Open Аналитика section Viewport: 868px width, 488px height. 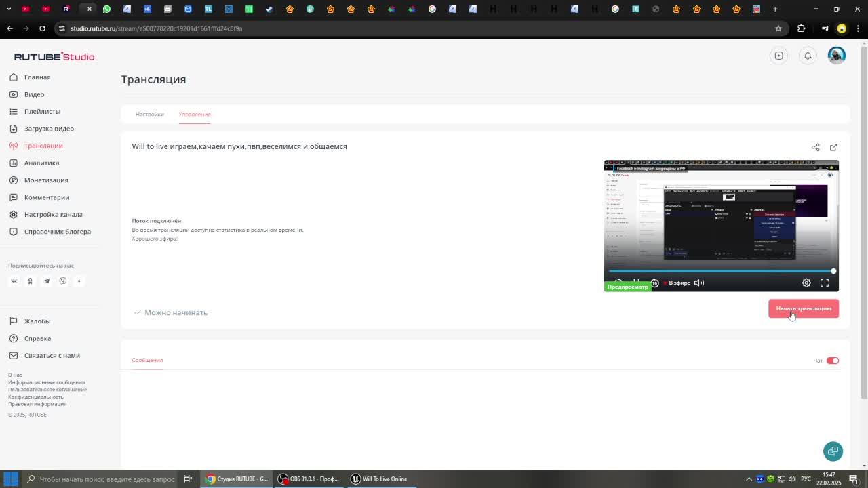click(35, 163)
